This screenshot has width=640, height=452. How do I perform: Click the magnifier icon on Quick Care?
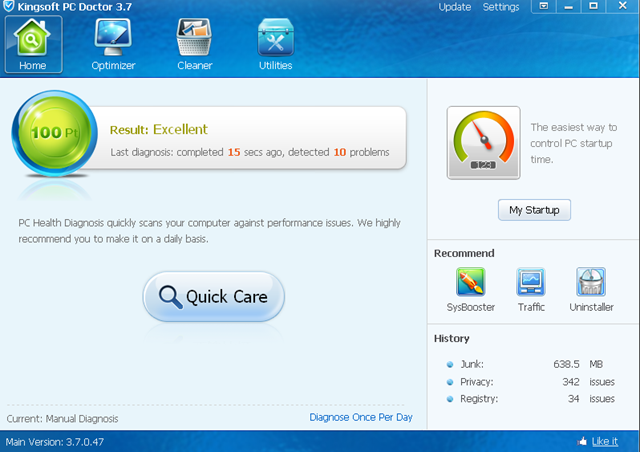[x=170, y=297]
